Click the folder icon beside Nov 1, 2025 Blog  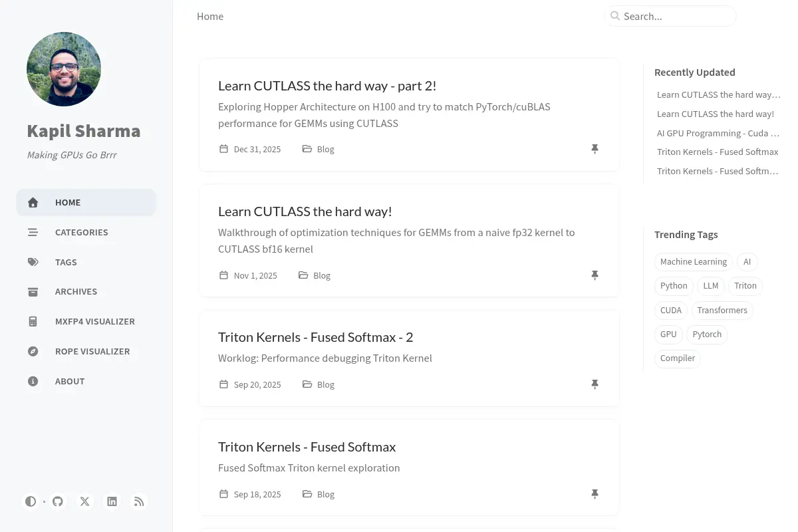point(303,275)
